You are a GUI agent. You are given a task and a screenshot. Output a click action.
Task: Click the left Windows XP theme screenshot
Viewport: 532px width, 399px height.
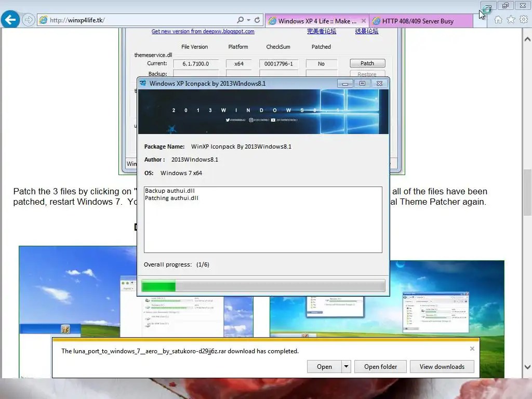(x=78, y=292)
